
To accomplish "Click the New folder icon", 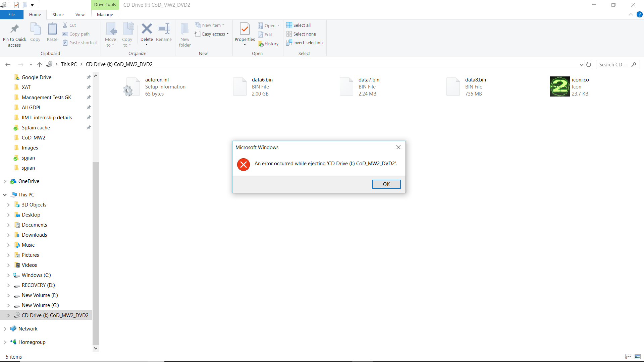I will point(185,29).
